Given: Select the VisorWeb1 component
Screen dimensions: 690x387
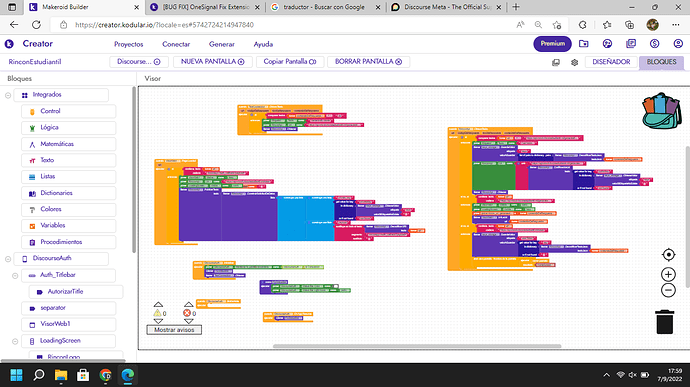Looking at the screenshot, I should coord(68,324).
